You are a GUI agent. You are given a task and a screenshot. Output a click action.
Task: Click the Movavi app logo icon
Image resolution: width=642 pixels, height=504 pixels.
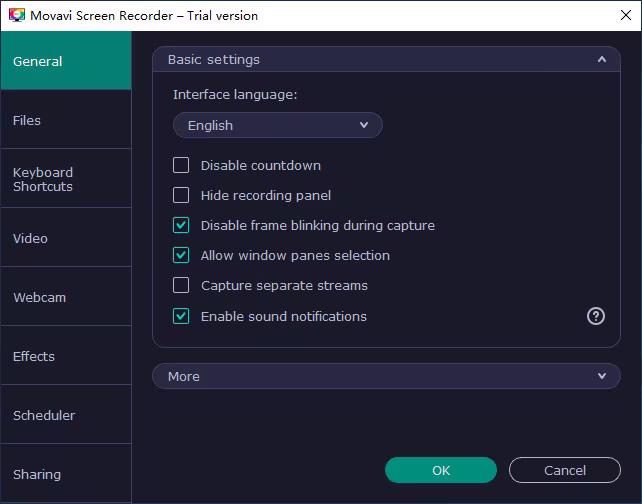coord(16,15)
